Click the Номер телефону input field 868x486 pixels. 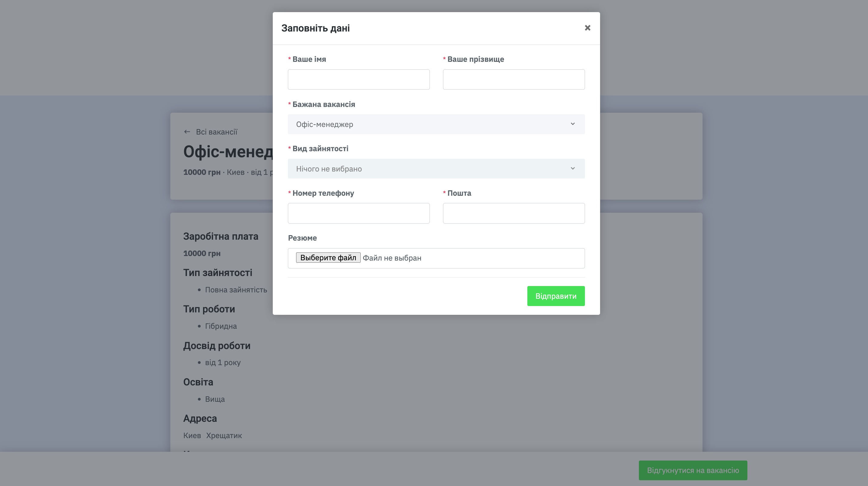tap(359, 213)
